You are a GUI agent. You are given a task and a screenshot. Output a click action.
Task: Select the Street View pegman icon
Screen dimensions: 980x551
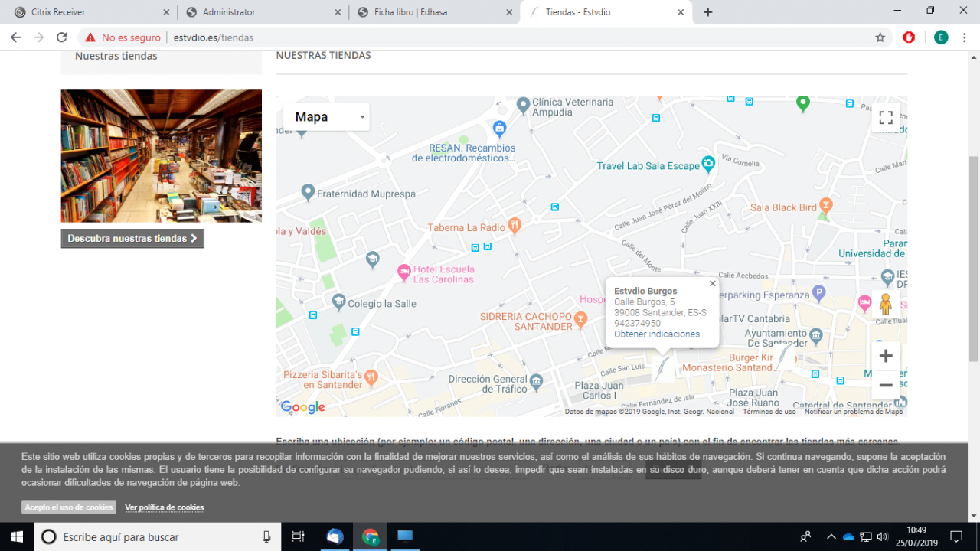pos(886,305)
